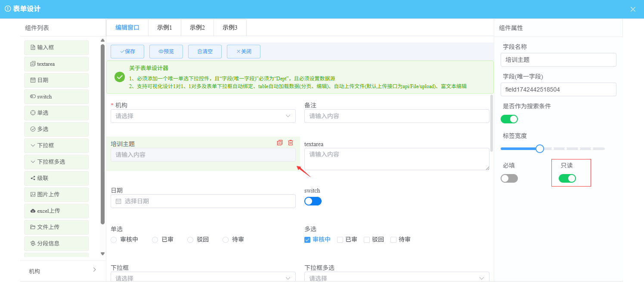Click the 图片上传 picture icon
The image size is (644, 297).
click(33, 195)
